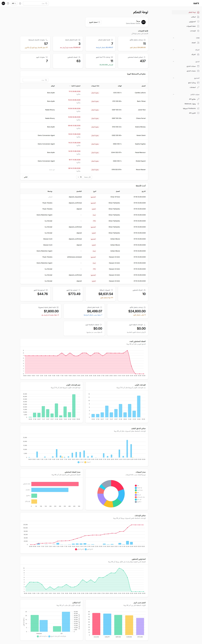Open خطط العمولات commission plans icon
Image resolution: width=202 pixels, height=644 pixels.
pyautogui.click(x=198, y=26)
